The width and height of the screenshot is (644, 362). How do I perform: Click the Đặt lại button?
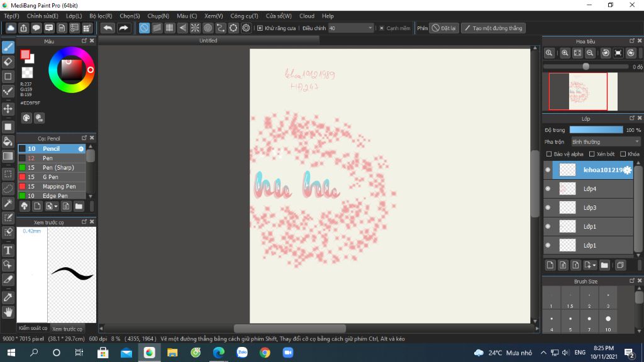coord(444,28)
